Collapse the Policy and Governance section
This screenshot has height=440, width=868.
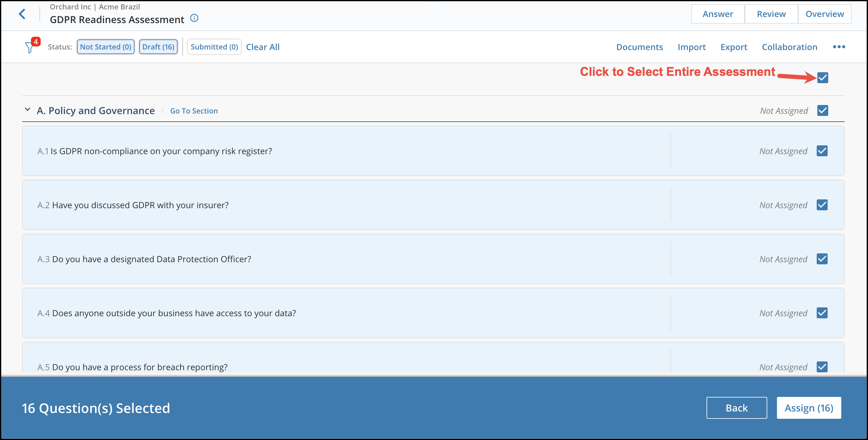point(29,110)
